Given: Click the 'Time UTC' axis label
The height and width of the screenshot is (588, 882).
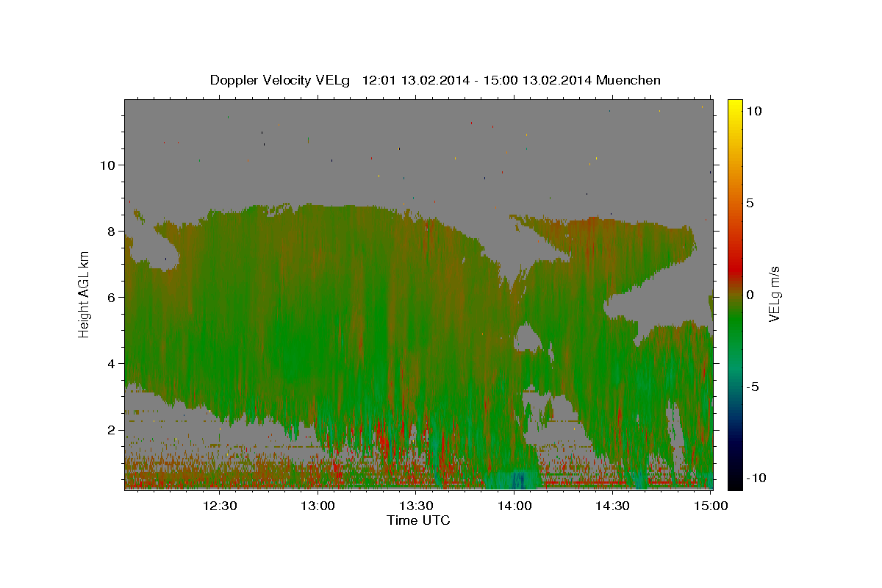Looking at the screenshot, I should tap(418, 520).
